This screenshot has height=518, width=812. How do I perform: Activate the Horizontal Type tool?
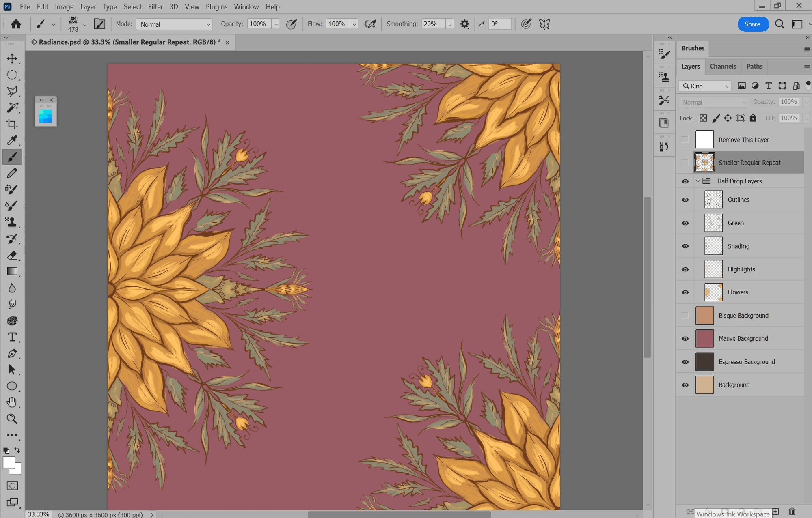point(12,337)
